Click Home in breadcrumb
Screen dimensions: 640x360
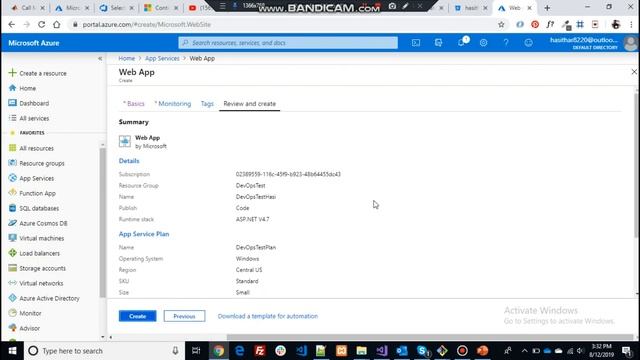point(127,58)
